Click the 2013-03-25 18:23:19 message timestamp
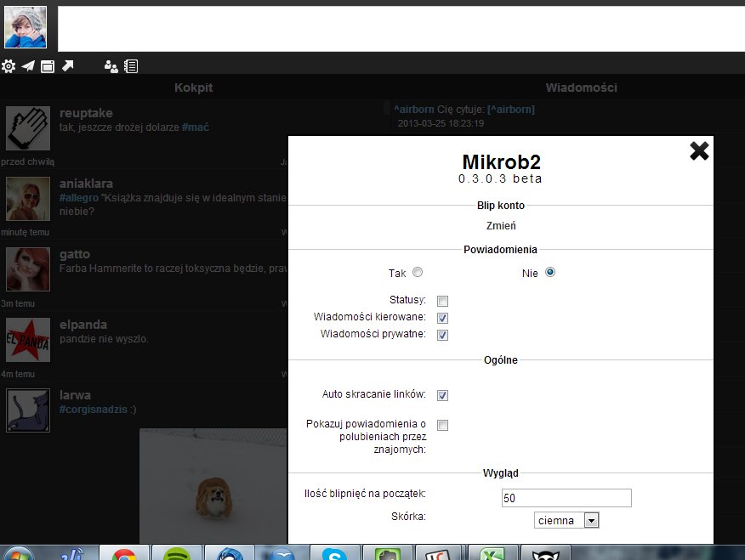 [441, 123]
